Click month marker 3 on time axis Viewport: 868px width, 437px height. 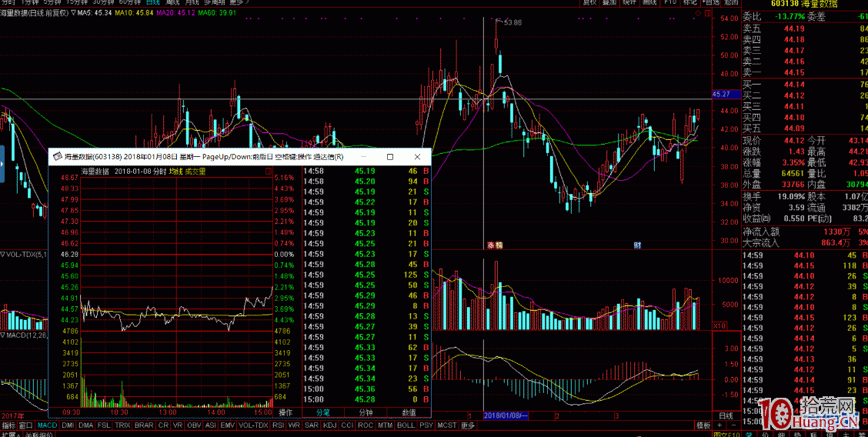[616, 415]
